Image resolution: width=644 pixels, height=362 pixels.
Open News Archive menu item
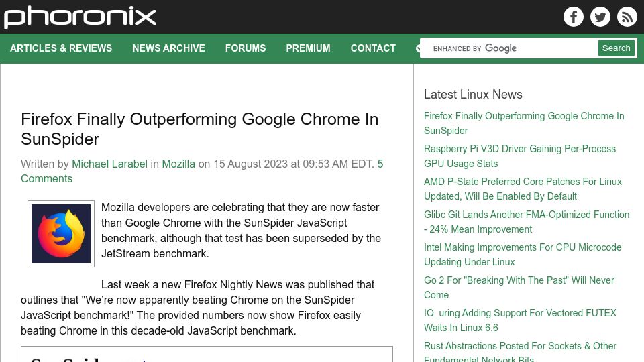pos(168,48)
